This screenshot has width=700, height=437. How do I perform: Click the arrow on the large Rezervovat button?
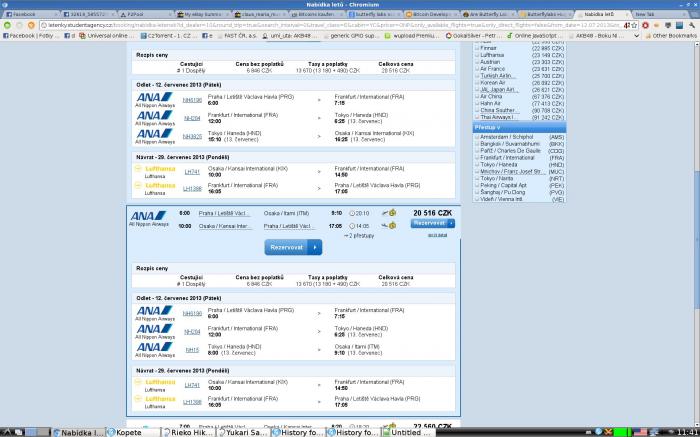[315, 247]
